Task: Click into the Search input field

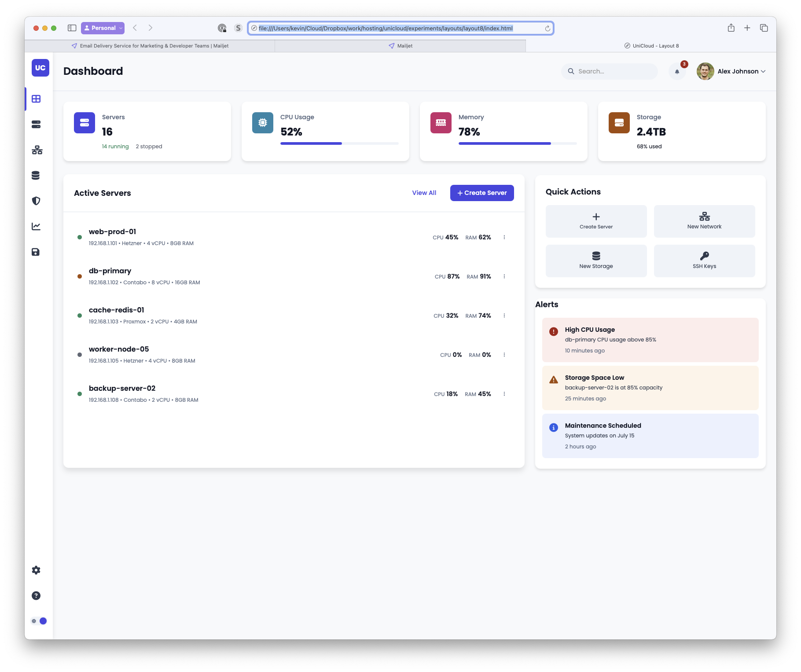Action: coord(614,71)
